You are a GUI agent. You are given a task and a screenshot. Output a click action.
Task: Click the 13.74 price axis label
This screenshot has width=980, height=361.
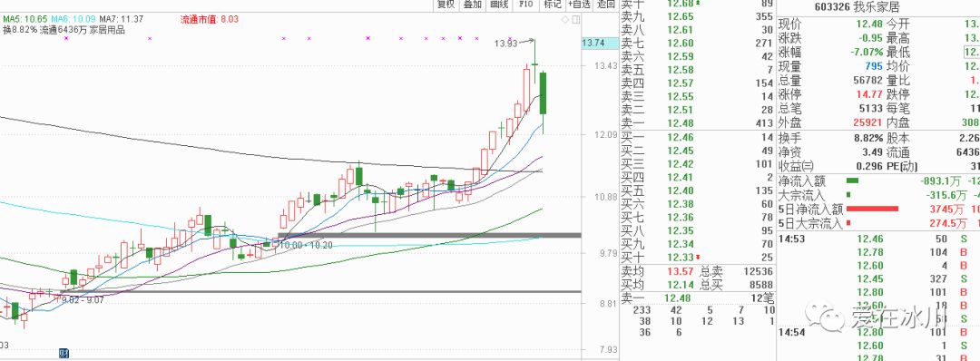(593, 44)
